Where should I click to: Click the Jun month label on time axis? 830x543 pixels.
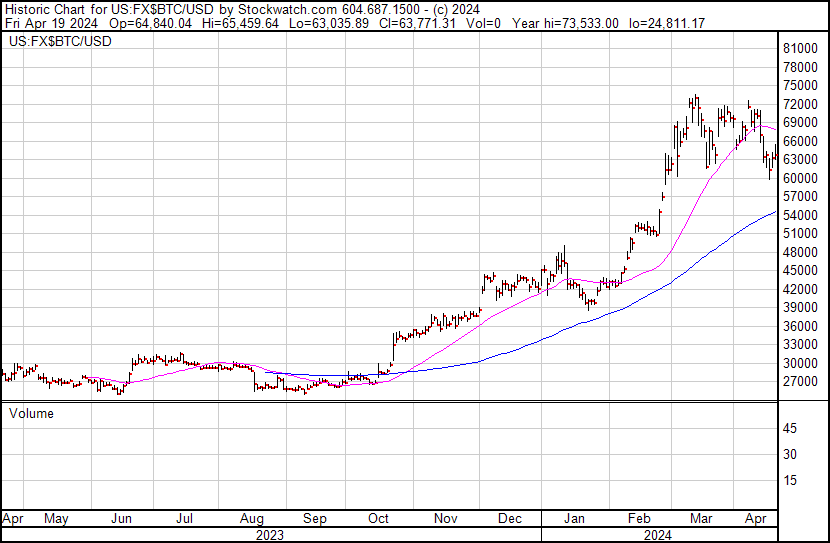(x=121, y=519)
